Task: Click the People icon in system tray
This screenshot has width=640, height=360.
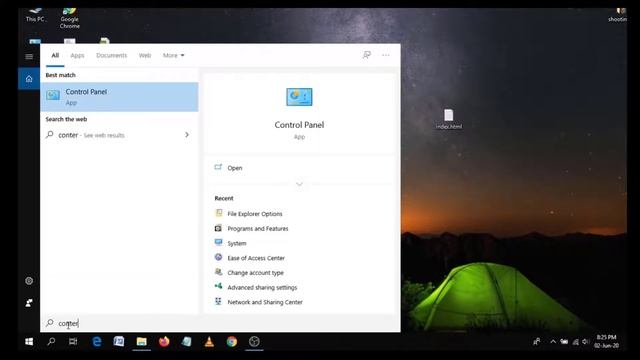Action: coord(536,342)
